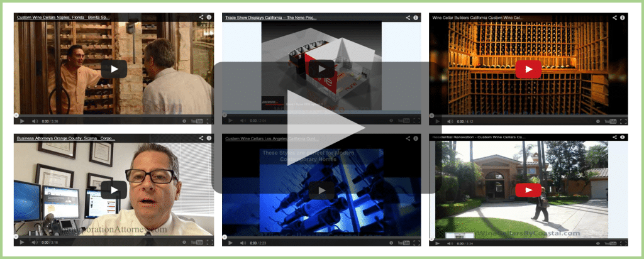Open fullscreen for Wine Cellar Builders video
This screenshot has height=259, width=644.
click(623, 121)
